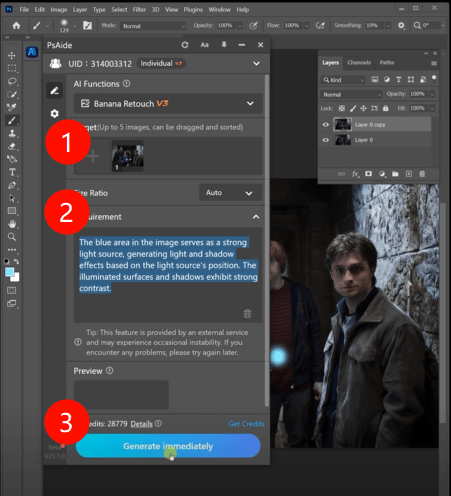Open smoothing options gear icon
This screenshot has height=496, width=451.
click(x=401, y=26)
